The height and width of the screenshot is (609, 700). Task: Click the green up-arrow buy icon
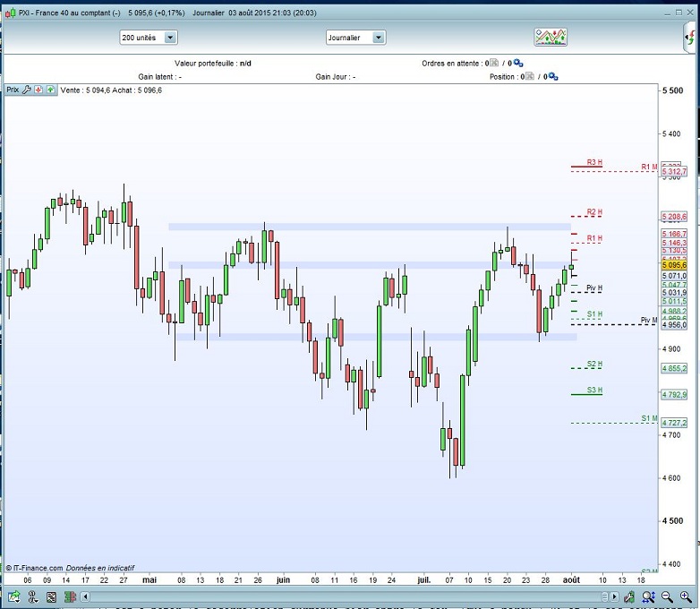point(51,90)
